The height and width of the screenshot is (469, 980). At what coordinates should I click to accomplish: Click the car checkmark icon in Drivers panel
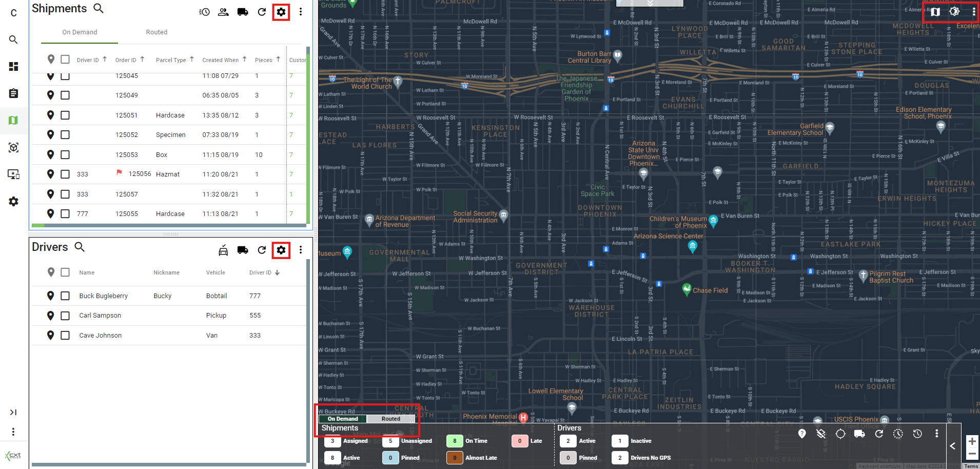pyautogui.click(x=223, y=250)
